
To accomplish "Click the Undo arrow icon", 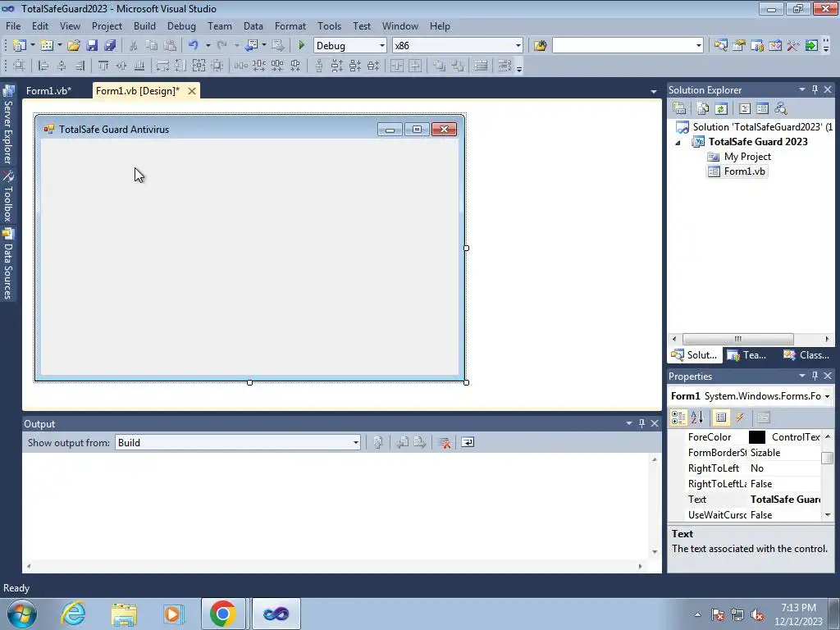I will point(194,46).
